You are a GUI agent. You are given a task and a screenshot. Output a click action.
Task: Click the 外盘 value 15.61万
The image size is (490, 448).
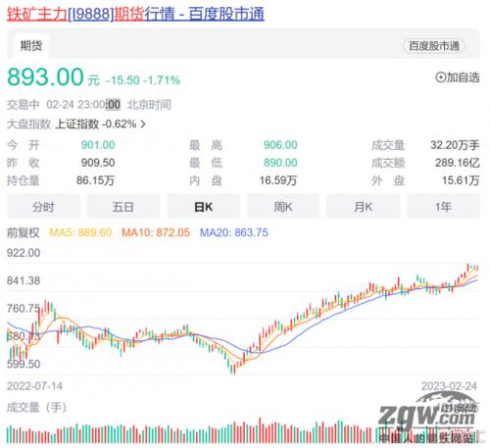pyautogui.click(x=461, y=180)
